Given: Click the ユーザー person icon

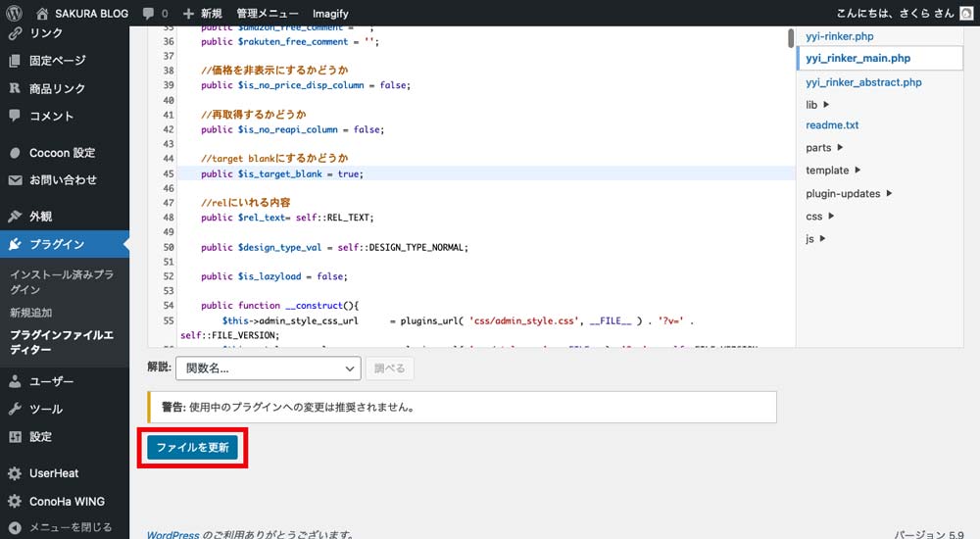Looking at the screenshot, I should coord(15,381).
